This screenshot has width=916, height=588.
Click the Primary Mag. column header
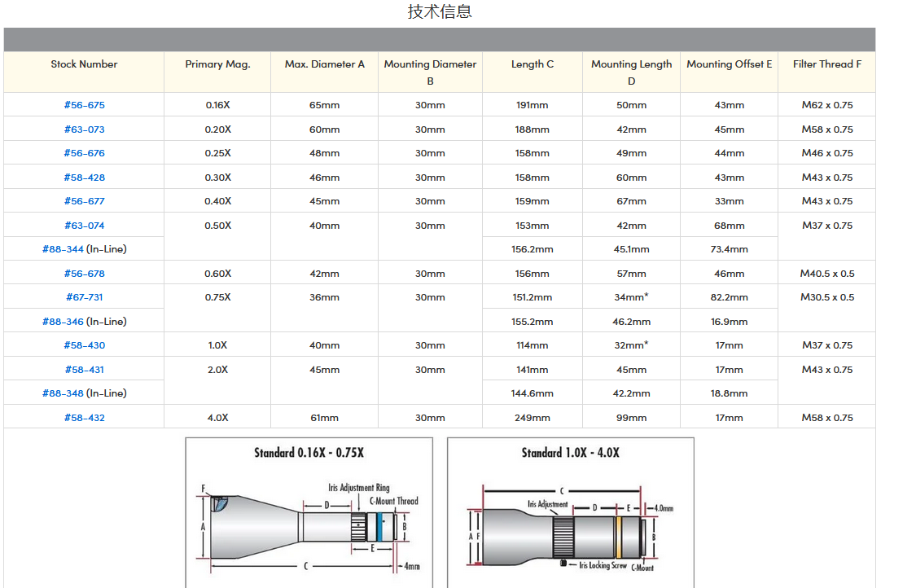(x=217, y=64)
